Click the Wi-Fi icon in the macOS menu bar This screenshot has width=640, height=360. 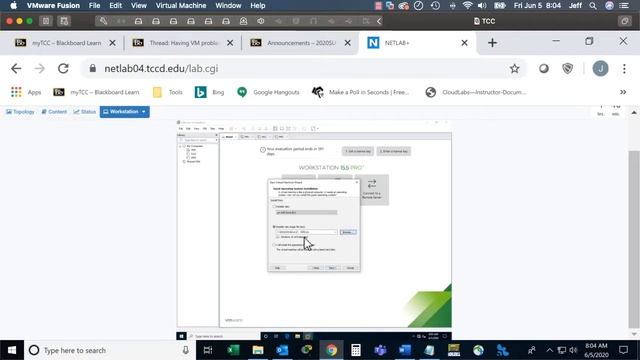(468, 6)
